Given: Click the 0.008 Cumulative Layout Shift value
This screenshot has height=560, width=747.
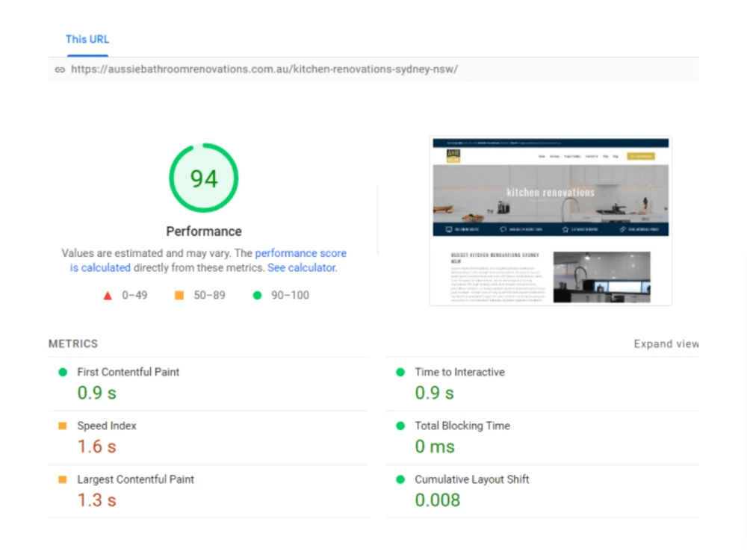Looking at the screenshot, I should [x=437, y=500].
